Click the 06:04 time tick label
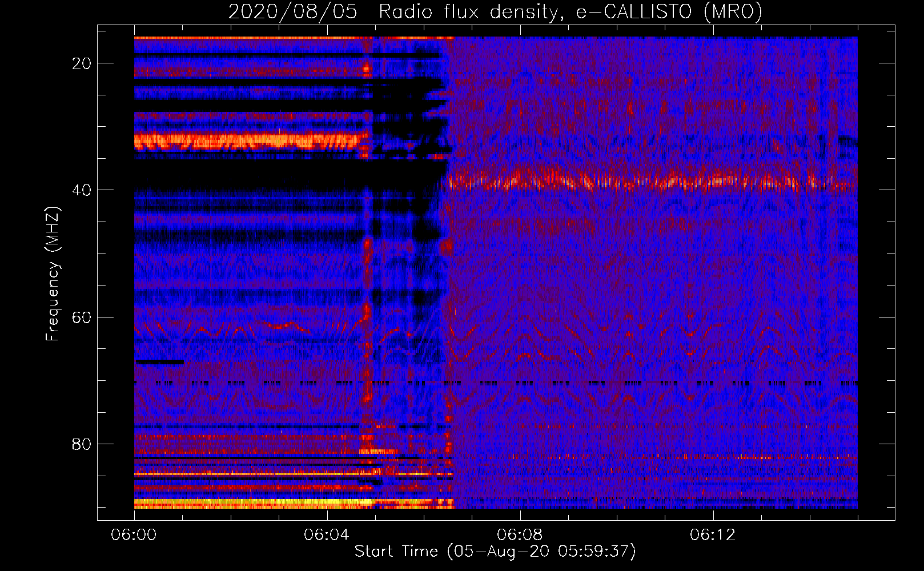The image size is (924, 571). coord(327,535)
